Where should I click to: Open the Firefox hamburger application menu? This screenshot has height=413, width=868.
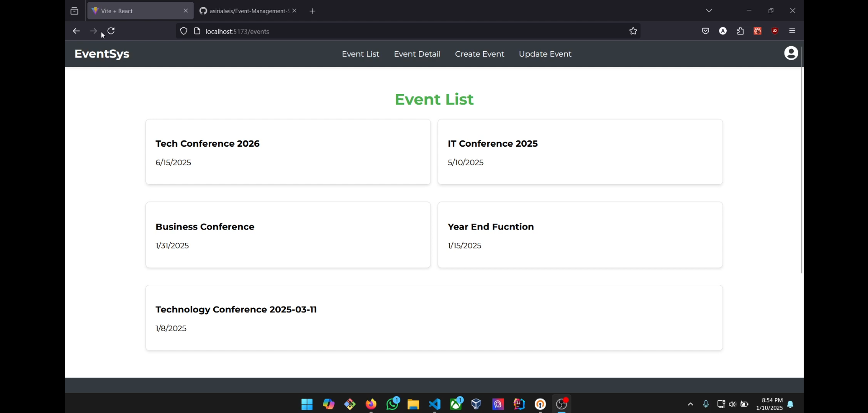click(792, 31)
